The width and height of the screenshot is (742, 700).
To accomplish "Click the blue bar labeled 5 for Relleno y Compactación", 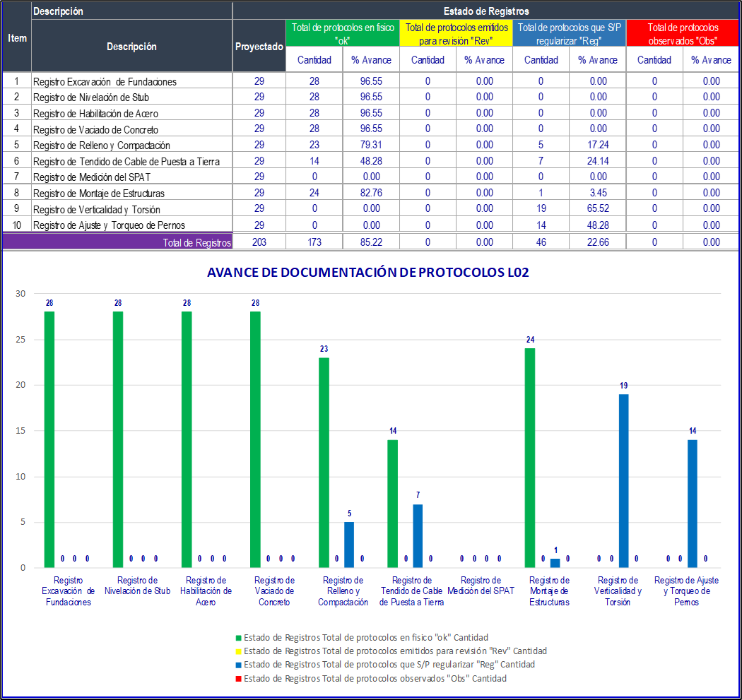I will (x=349, y=544).
